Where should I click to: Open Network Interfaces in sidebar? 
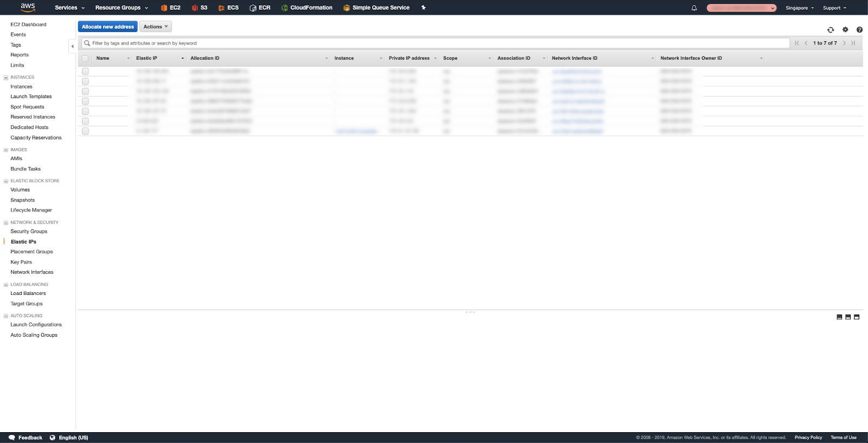(x=32, y=272)
